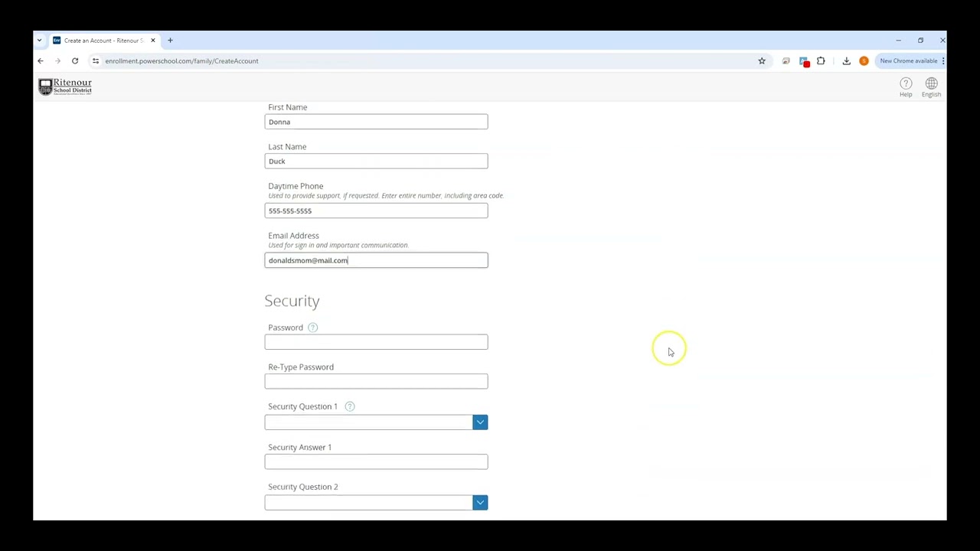Show the Security Question 1 help icon

point(349,406)
